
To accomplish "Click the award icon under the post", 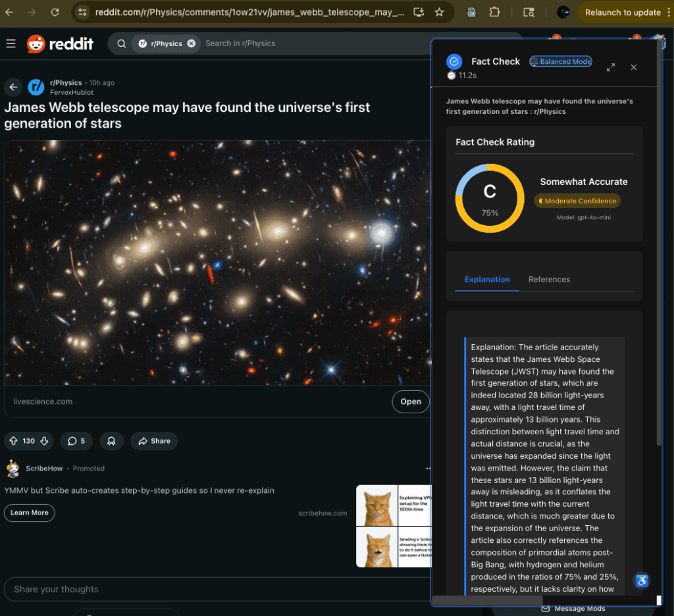I will [x=112, y=441].
